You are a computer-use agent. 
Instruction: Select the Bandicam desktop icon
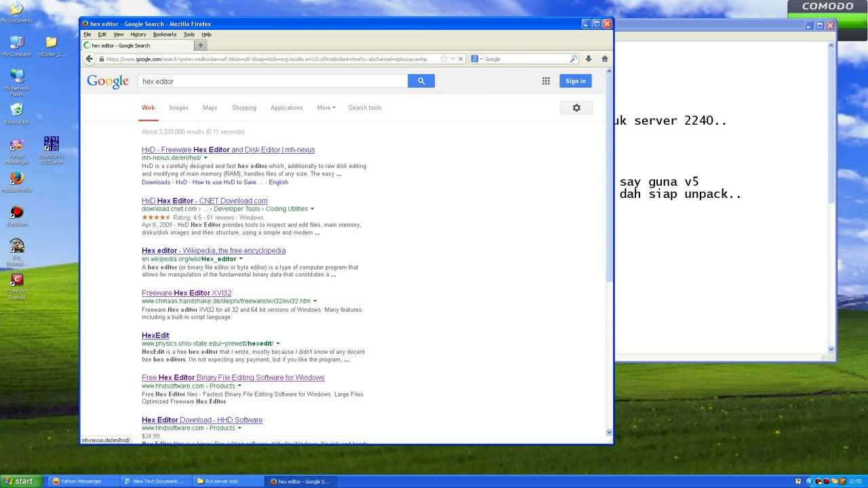tap(17, 216)
